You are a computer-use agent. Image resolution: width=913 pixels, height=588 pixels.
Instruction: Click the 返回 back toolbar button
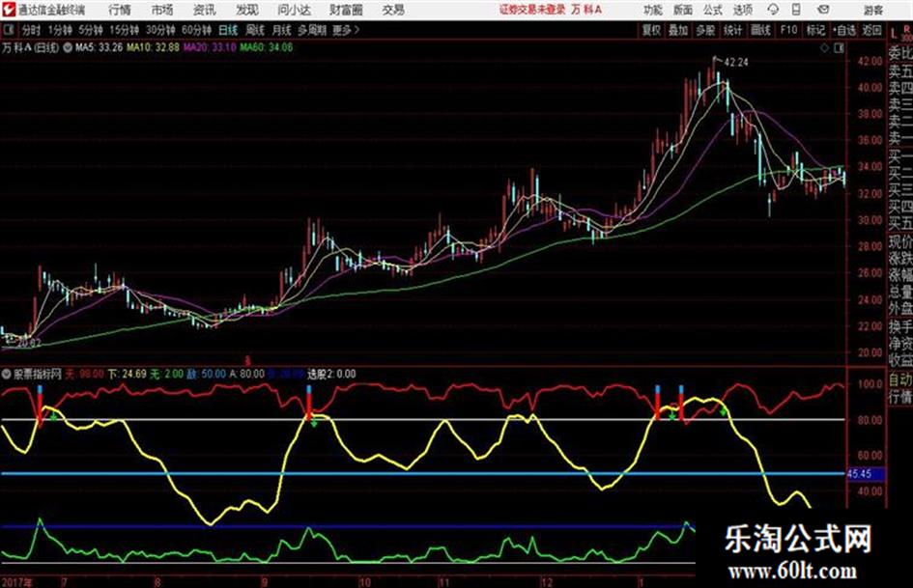(x=871, y=30)
